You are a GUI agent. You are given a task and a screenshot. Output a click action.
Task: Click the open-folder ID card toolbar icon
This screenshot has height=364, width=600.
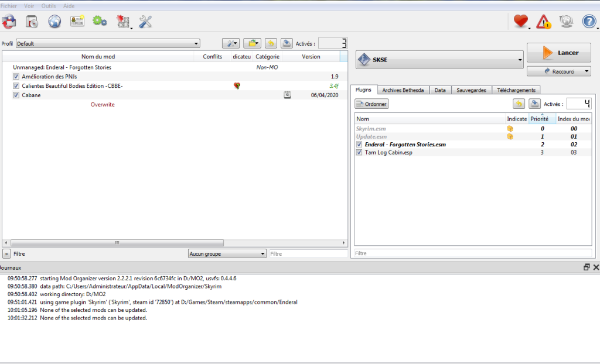(x=77, y=21)
